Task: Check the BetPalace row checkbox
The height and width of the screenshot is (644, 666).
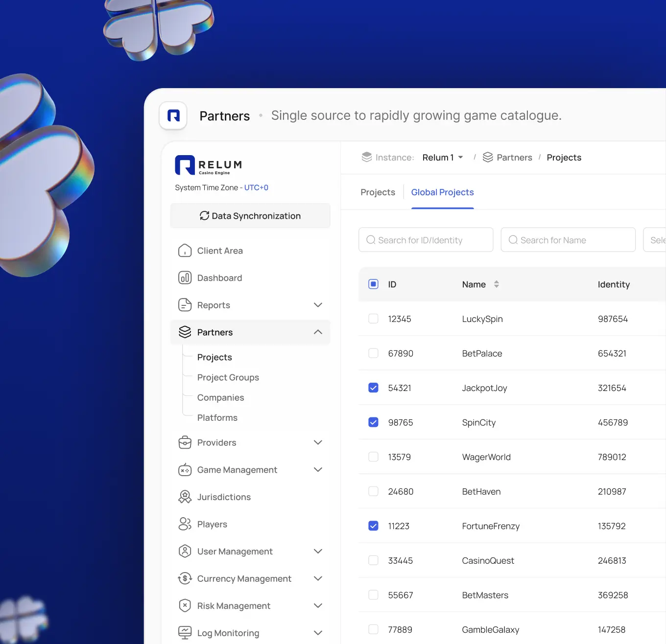Action: point(373,353)
